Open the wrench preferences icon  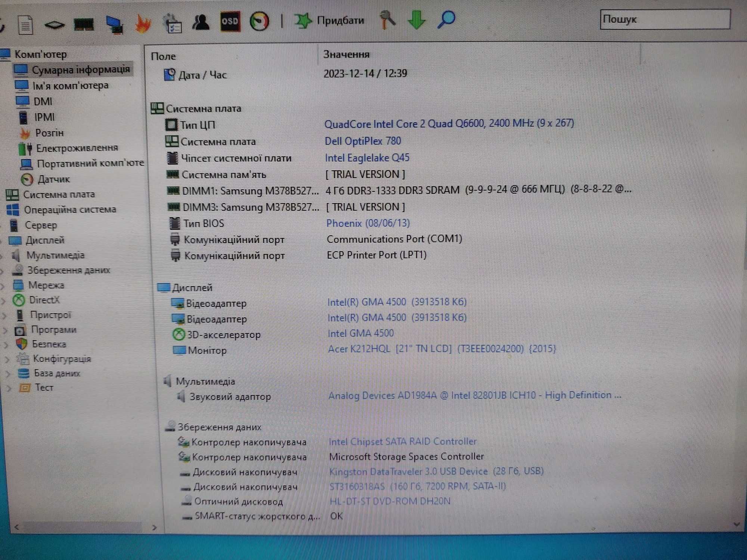[387, 19]
